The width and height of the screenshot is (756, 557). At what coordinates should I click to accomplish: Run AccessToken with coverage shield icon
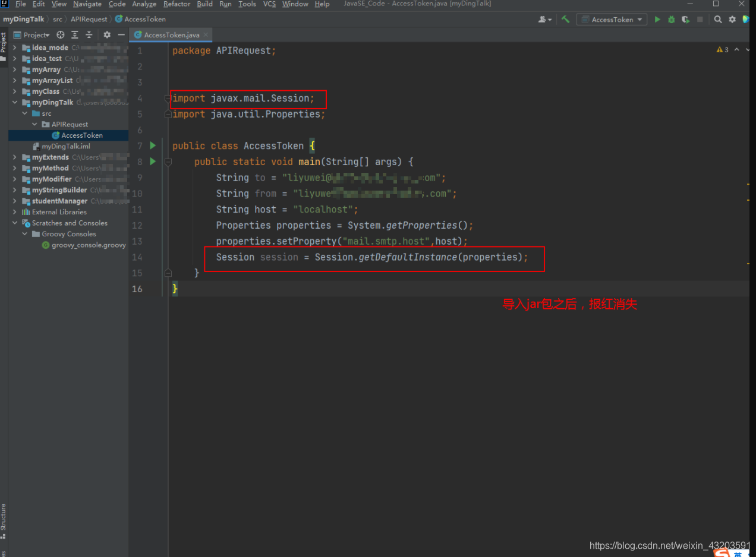point(686,20)
